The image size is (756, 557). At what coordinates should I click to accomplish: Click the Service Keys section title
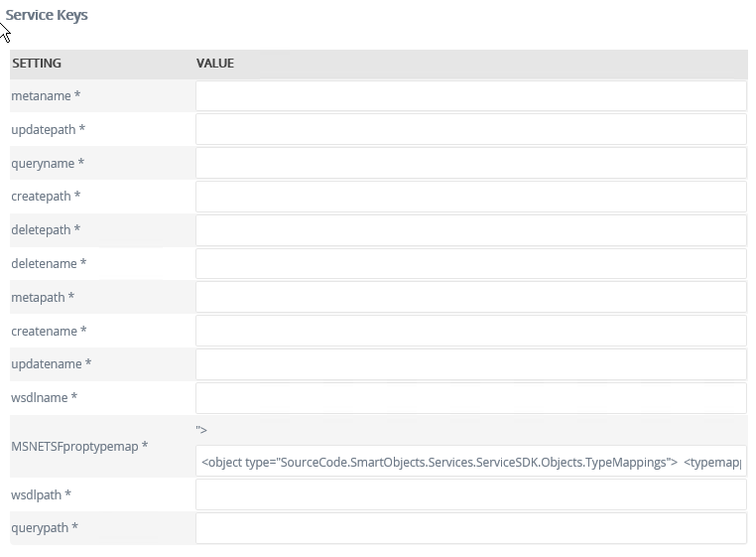click(47, 15)
